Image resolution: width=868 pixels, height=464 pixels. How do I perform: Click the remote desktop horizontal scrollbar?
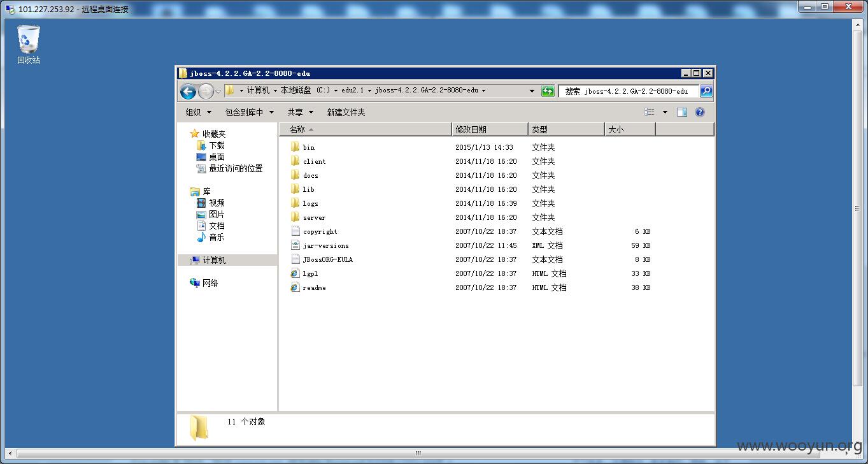tap(418, 454)
